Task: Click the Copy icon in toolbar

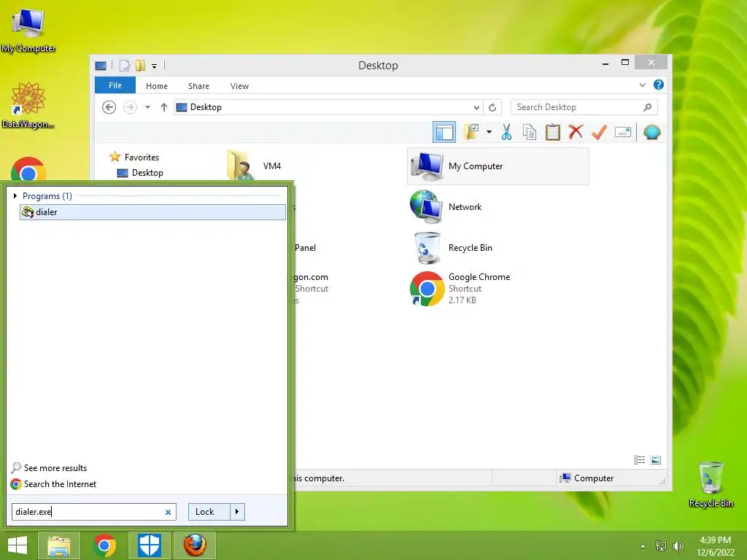Action: tap(530, 132)
